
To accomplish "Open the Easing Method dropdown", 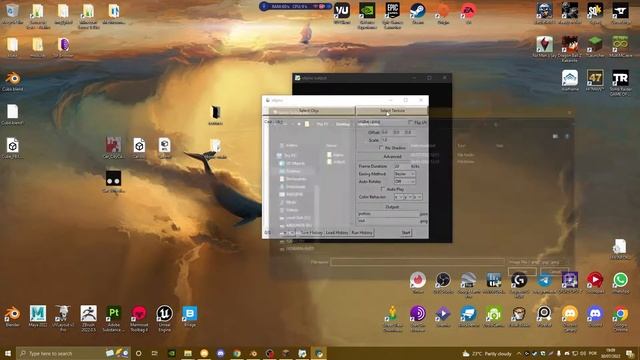I will point(404,174).
